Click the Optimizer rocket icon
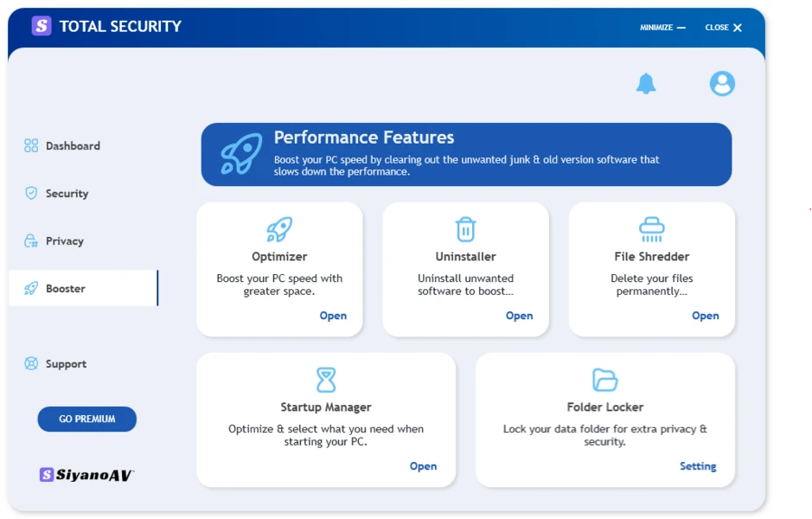812x519 pixels. 279,229
